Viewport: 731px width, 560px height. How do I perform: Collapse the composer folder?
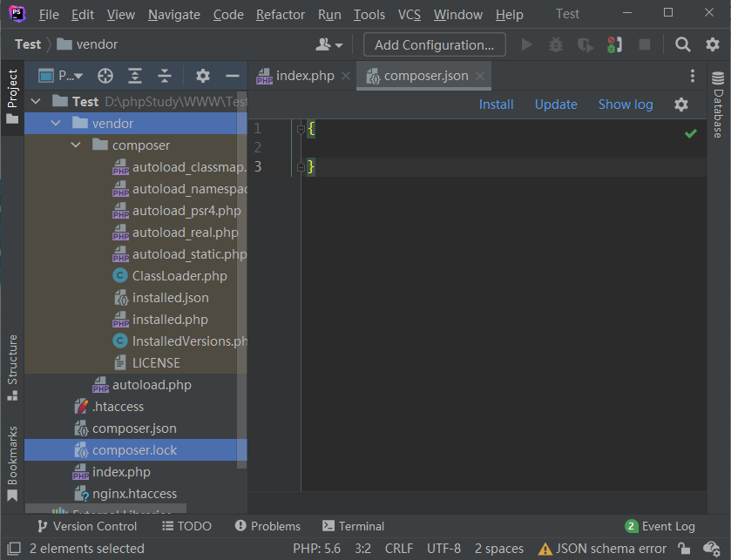76,145
